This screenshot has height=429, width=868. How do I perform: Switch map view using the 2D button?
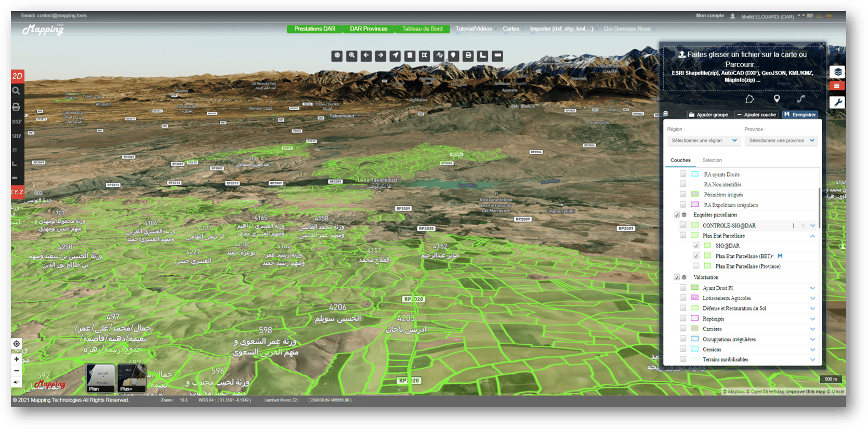click(17, 76)
